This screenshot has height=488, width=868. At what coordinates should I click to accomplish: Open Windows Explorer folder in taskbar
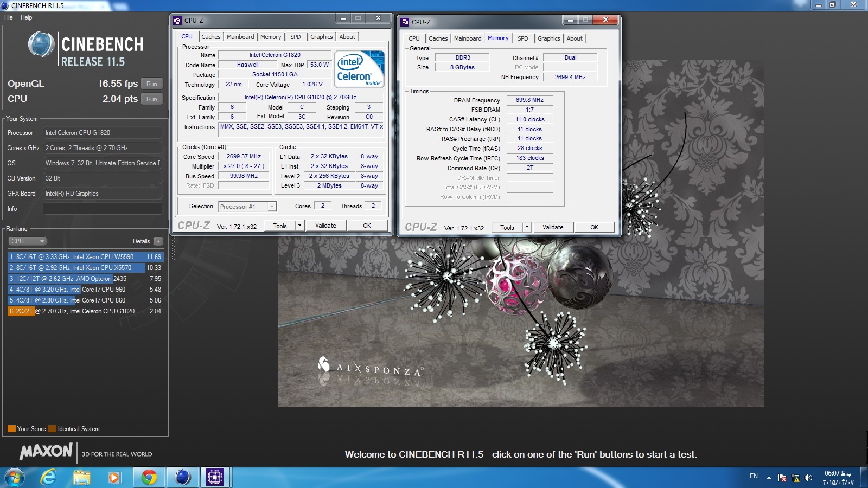click(82, 478)
